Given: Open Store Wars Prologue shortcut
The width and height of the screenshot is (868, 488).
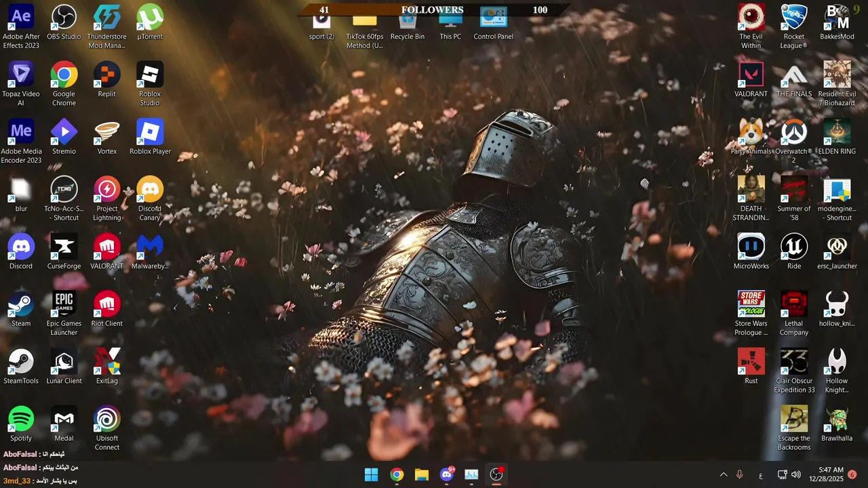Looking at the screenshot, I should tap(751, 314).
